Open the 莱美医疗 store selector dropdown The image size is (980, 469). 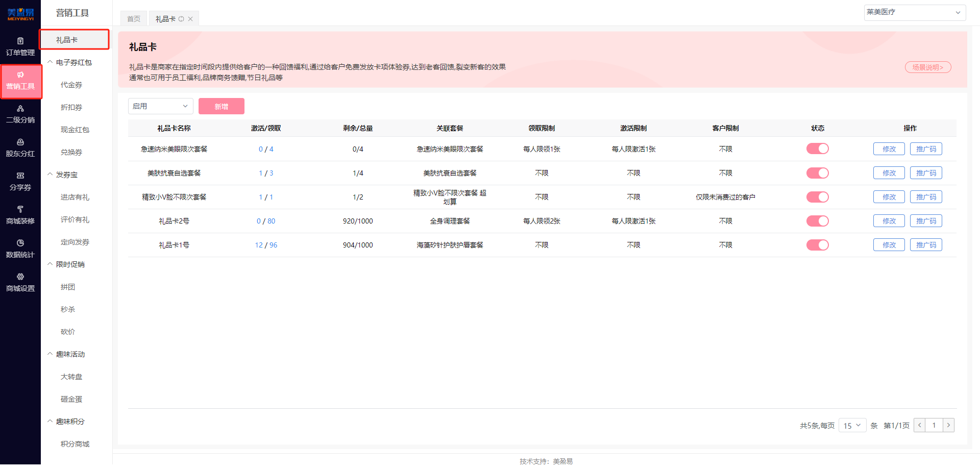click(x=914, y=12)
